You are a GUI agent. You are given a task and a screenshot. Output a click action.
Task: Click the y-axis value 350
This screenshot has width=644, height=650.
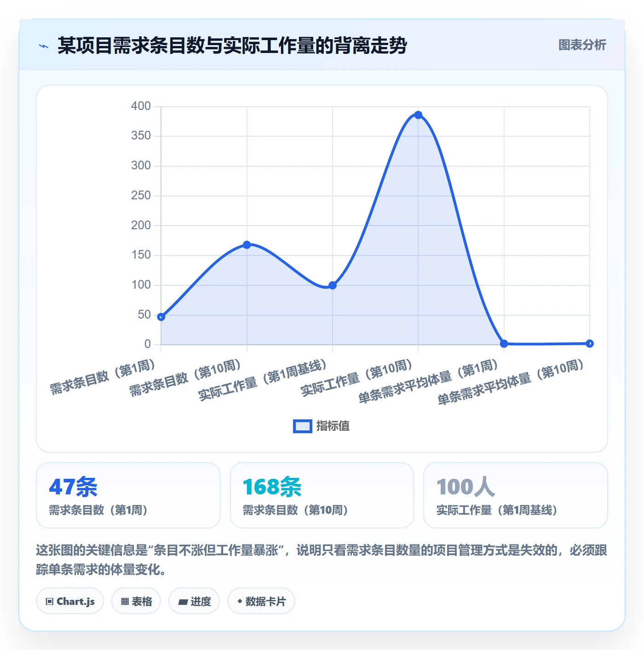tap(141, 136)
